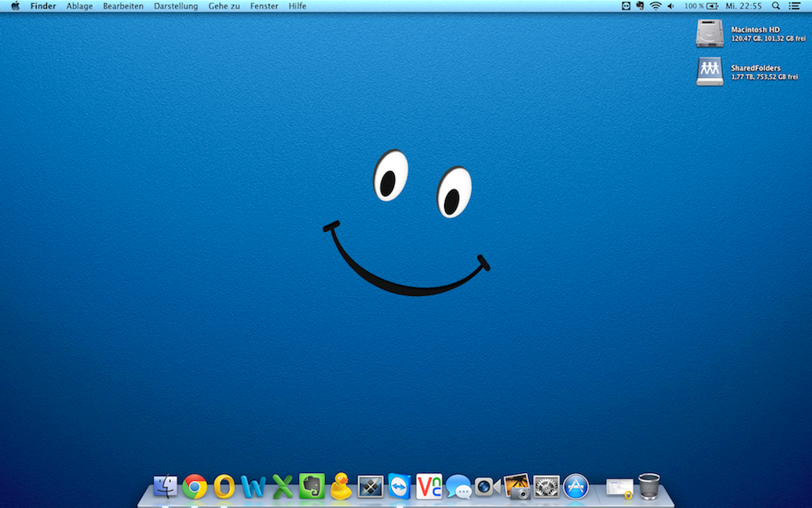Open the Apple menu
The image size is (812, 508).
click(x=15, y=6)
